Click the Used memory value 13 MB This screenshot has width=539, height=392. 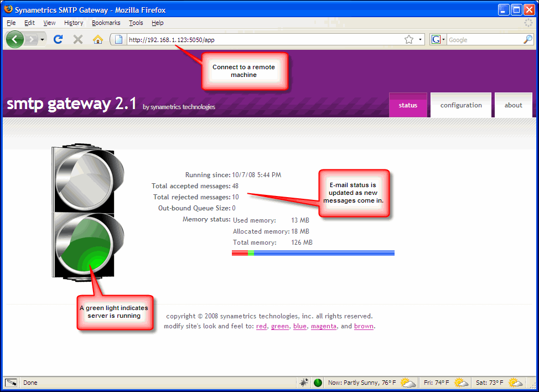coord(300,220)
